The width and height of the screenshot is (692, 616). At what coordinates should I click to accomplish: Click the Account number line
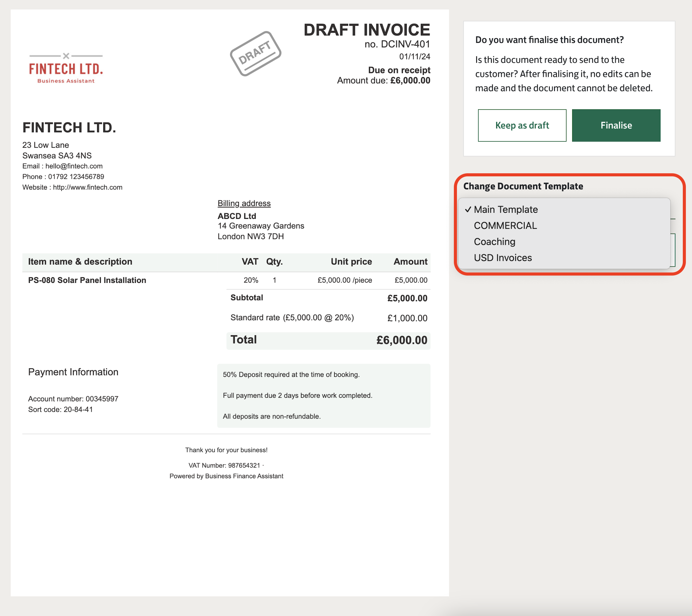[x=73, y=399]
